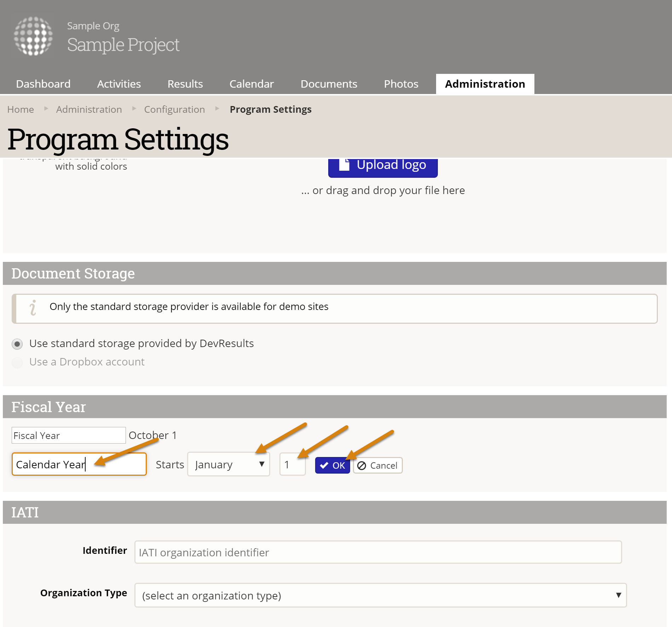Select the Dropbox account radio option
This screenshot has height=627, width=672.
click(x=17, y=362)
